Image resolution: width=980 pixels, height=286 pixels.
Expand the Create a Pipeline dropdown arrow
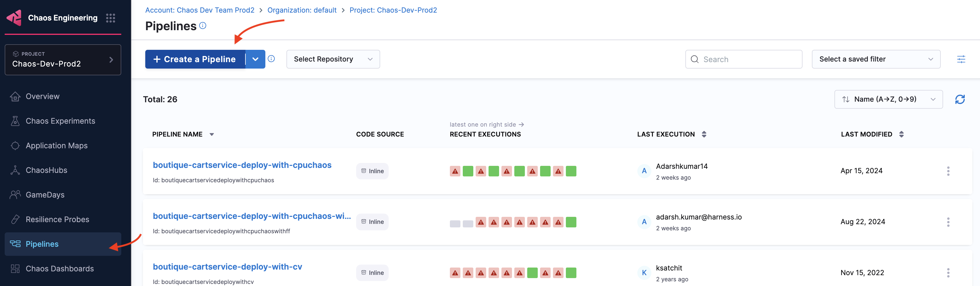(x=255, y=59)
